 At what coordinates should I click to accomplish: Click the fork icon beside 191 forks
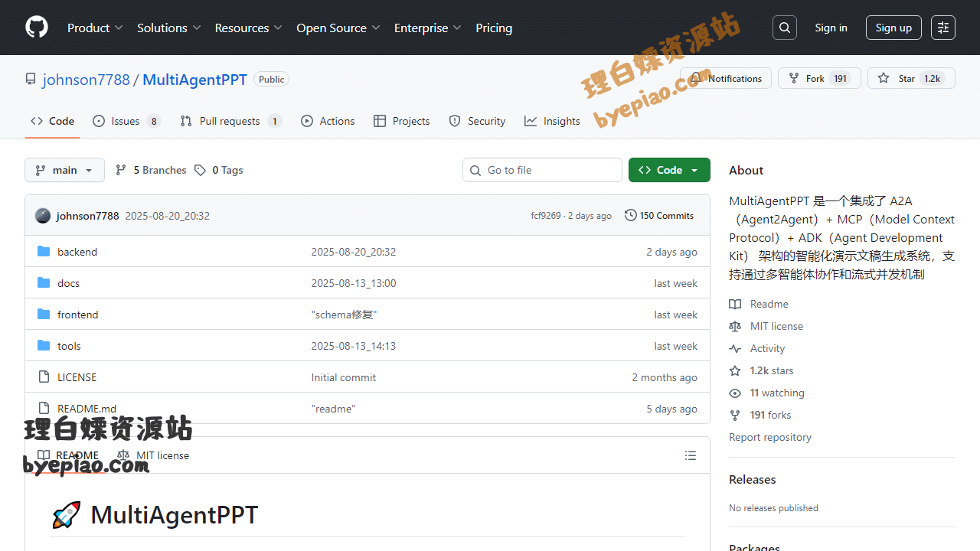pyautogui.click(x=735, y=415)
